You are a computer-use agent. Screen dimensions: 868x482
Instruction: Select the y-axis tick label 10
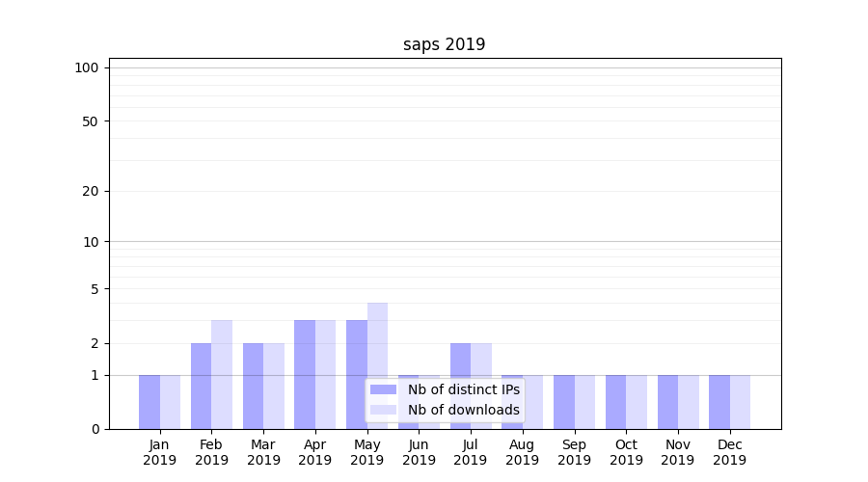point(90,242)
